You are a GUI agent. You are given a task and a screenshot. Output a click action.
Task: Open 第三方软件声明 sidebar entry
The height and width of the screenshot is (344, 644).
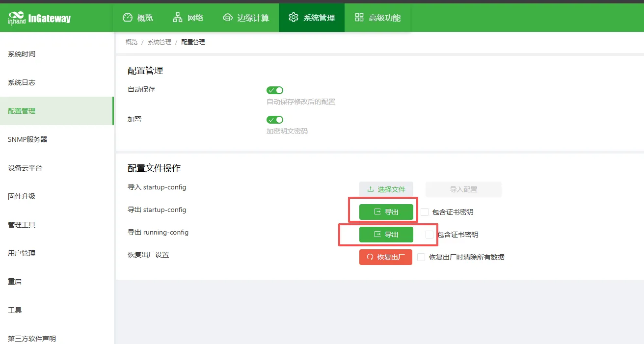[56, 339]
